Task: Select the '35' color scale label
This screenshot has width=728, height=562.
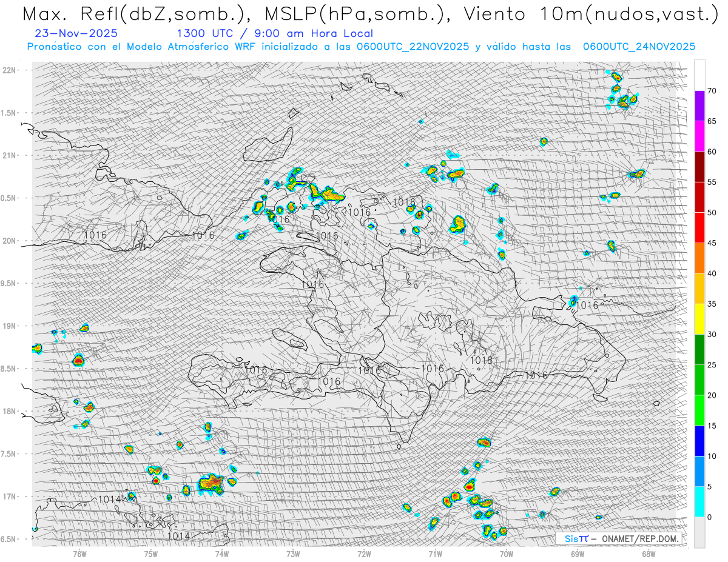Action: [712, 304]
